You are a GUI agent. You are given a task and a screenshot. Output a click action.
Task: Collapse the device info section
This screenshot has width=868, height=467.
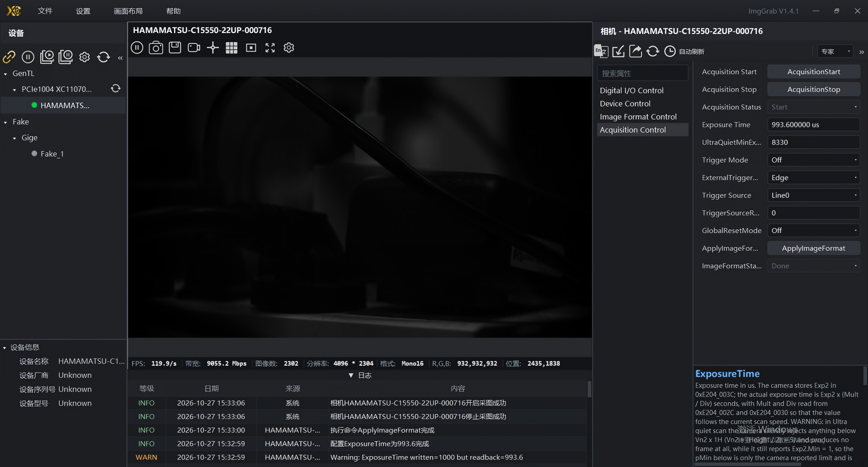tap(5, 348)
